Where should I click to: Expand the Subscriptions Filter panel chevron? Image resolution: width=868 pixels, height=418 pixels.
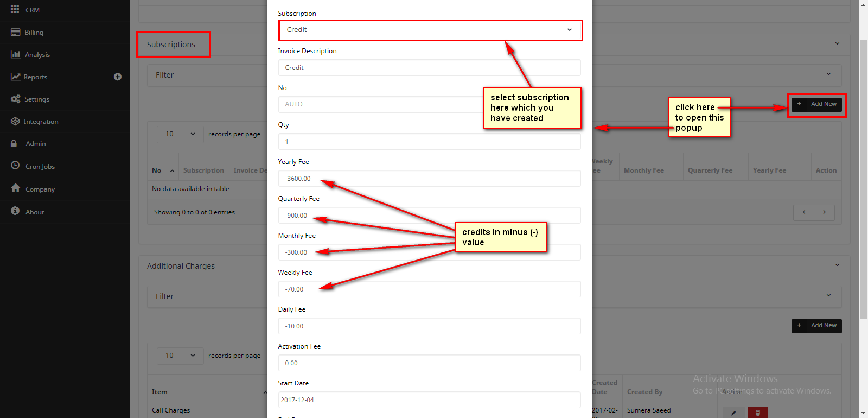828,74
